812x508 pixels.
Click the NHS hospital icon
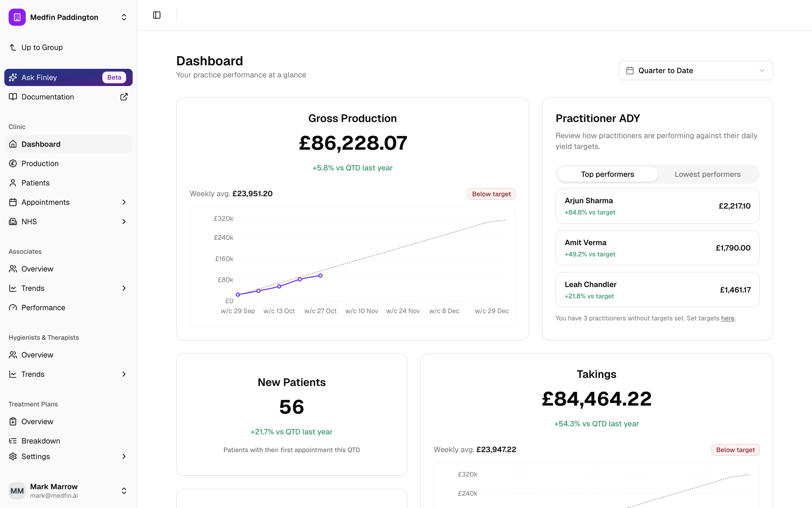[13, 221]
